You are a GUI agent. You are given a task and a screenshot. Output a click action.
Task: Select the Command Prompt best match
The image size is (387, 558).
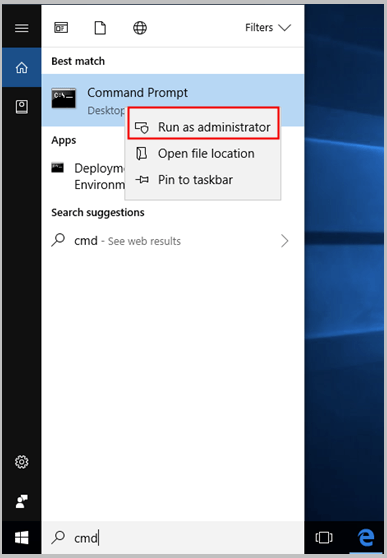coord(173,100)
